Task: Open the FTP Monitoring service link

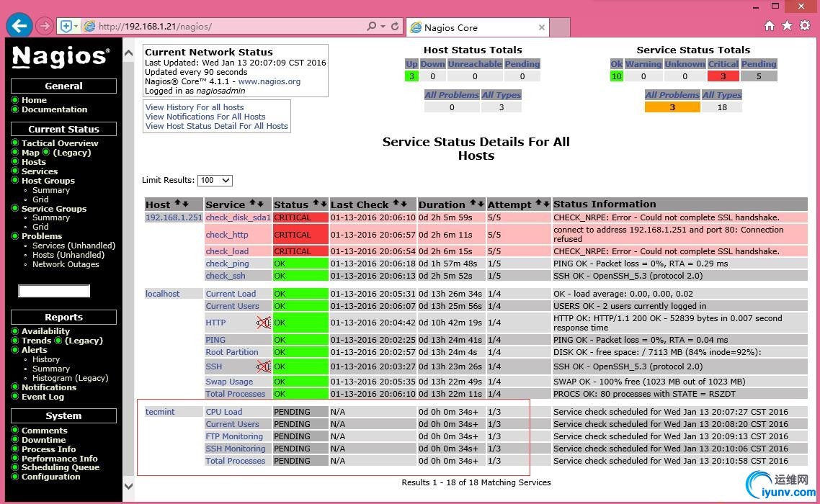Action: [x=234, y=436]
